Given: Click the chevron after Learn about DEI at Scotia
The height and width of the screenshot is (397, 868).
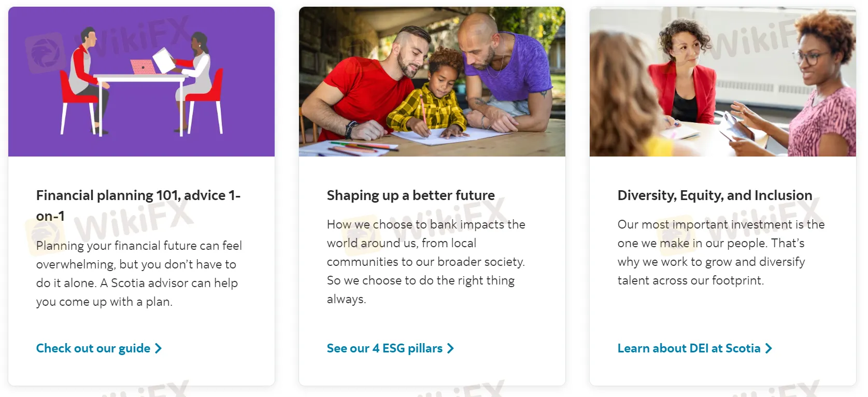Looking at the screenshot, I should point(769,349).
